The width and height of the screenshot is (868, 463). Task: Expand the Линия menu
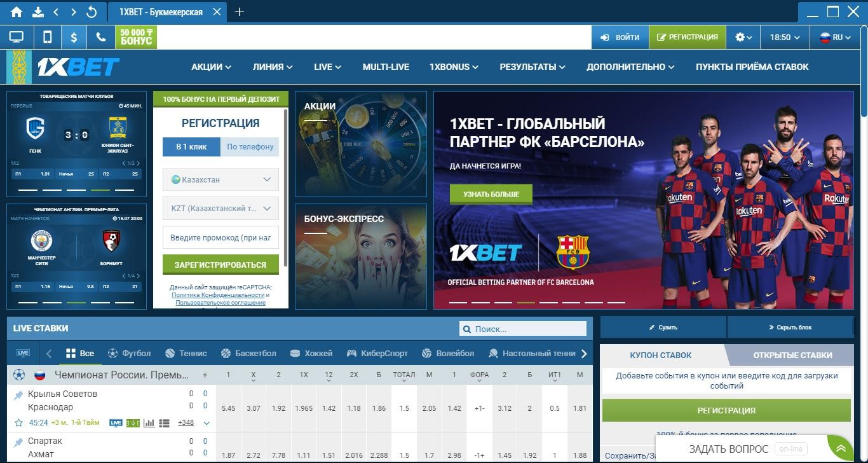[272, 67]
